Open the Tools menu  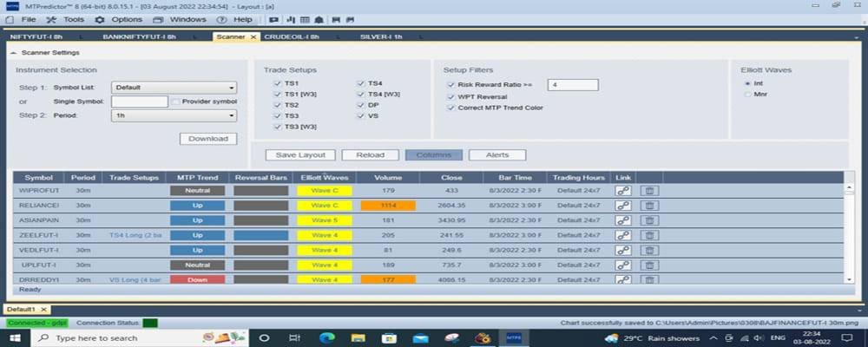[74, 19]
